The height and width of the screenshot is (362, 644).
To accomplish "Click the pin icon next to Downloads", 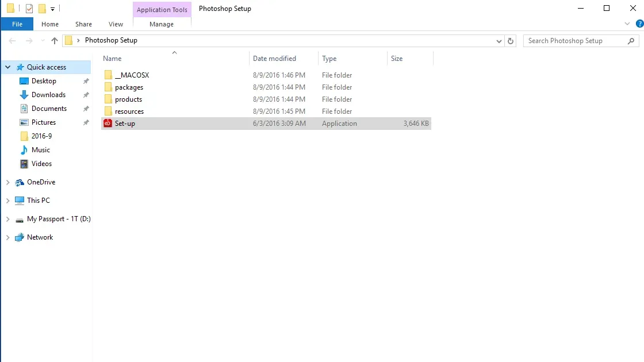I will tap(86, 95).
